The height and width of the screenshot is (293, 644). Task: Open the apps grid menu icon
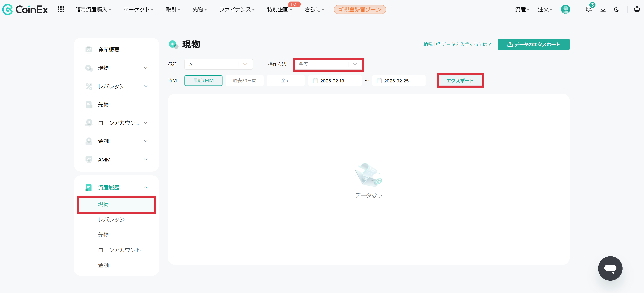coord(61,9)
